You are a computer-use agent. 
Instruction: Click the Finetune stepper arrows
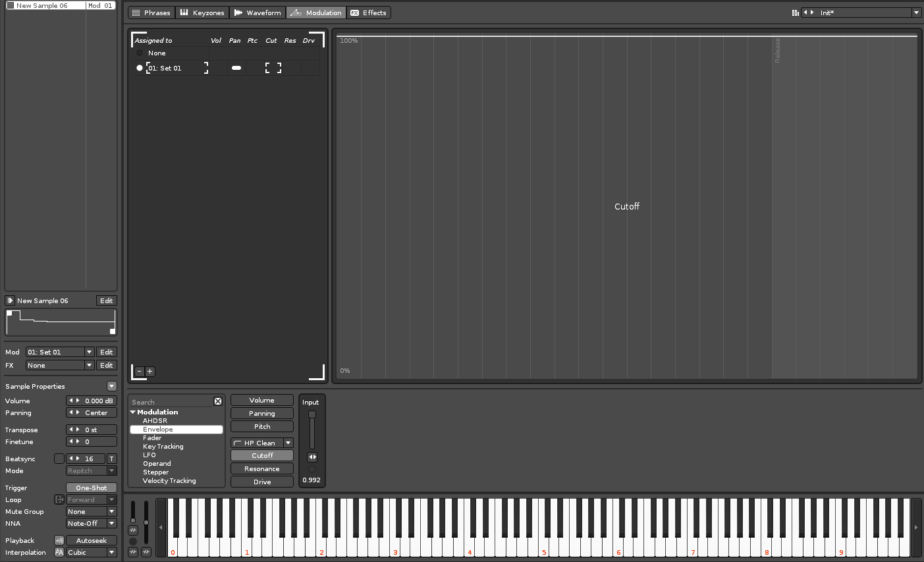pos(74,442)
